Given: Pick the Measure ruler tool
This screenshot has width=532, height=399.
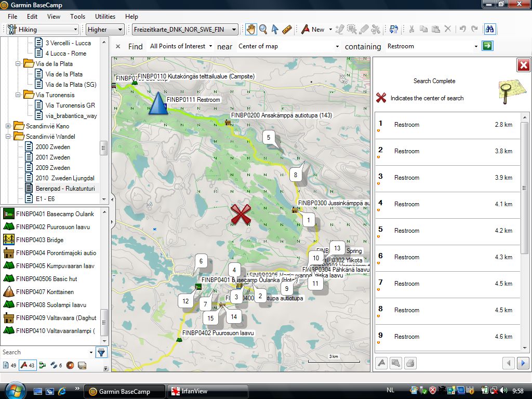Looking at the screenshot, I should click(287, 30).
